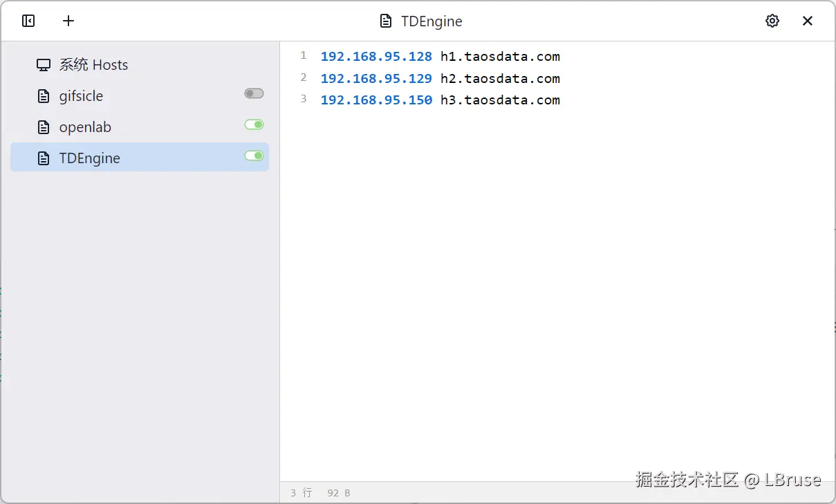Click the file icon beside TDEngine in sidebar
Image resolution: width=836 pixels, height=504 pixels.
pos(44,158)
